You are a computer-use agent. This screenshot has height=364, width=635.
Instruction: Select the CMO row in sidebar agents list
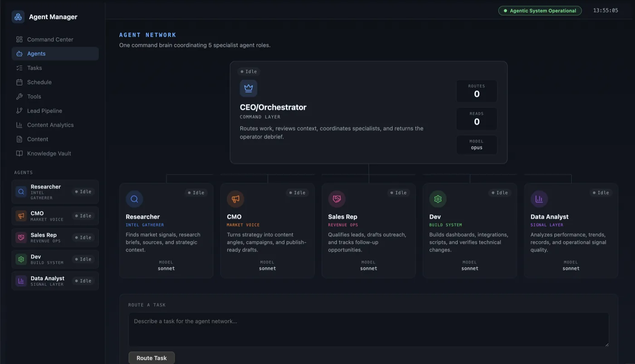click(55, 216)
